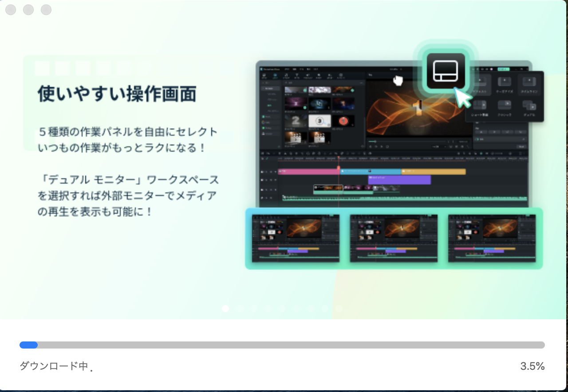Click the minimize window button

pyautogui.click(x=28, y=9)
